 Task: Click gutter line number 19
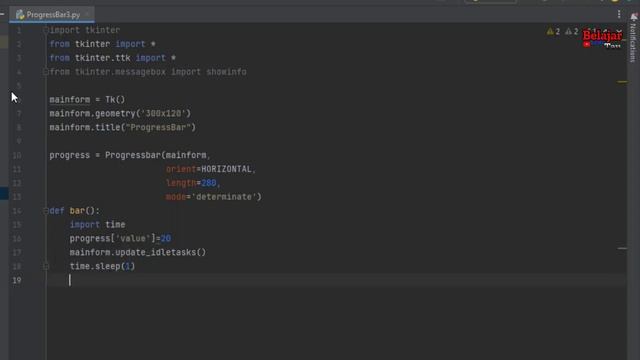(17, 280)
